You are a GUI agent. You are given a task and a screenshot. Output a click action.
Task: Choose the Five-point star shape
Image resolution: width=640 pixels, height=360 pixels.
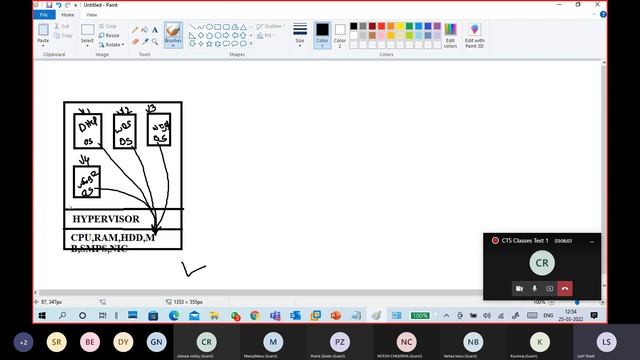(209, 44)
